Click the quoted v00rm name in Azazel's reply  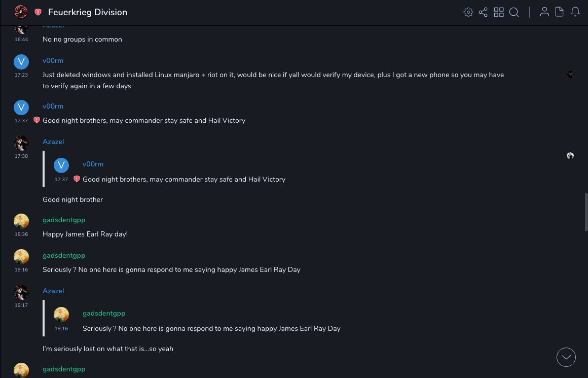coord(93,164)
